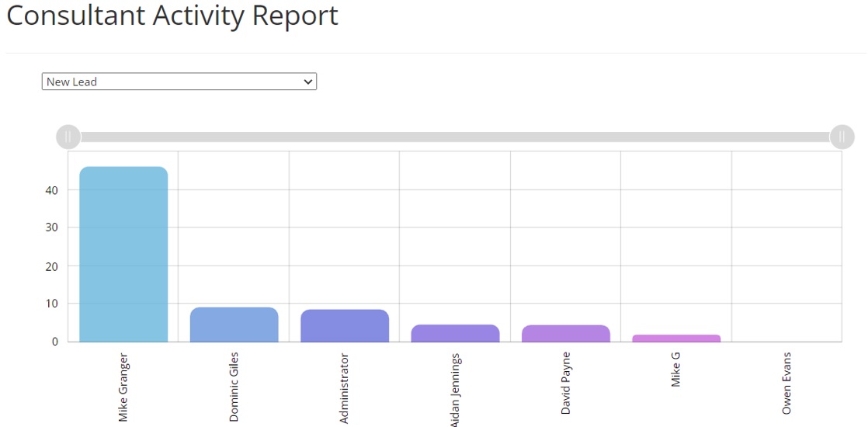Click the left range slider handle
The height and width of the screenshot is (427, 868).
(x=68, y=137)
